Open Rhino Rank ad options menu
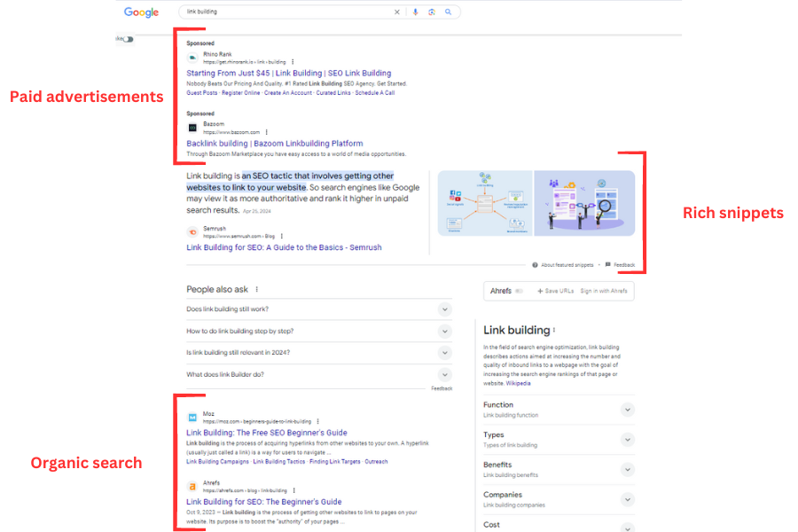Image resolution: width=798 pixels, height=532 pixels. (293, 62)
